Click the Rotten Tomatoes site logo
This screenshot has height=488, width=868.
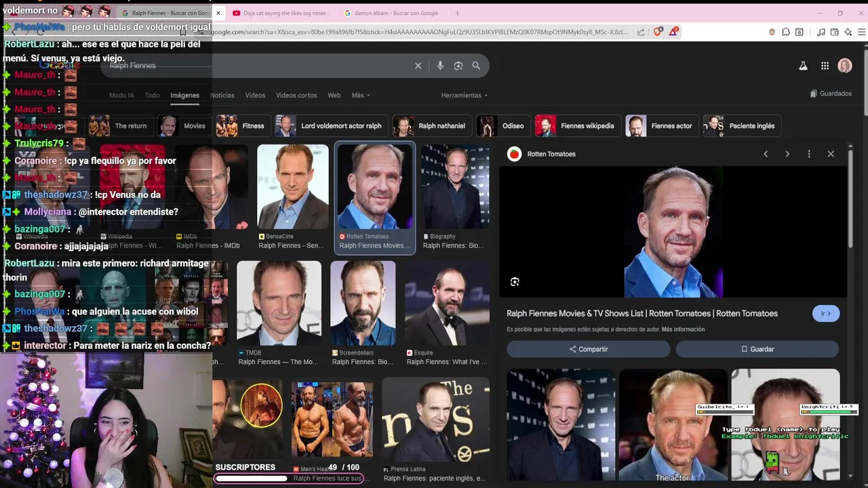click(515, 154)
